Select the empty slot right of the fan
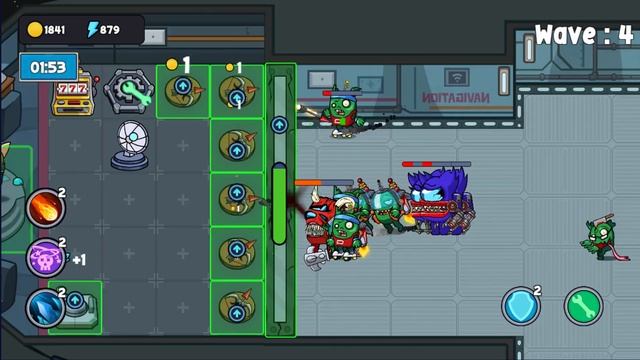 [x=183, y=145]
